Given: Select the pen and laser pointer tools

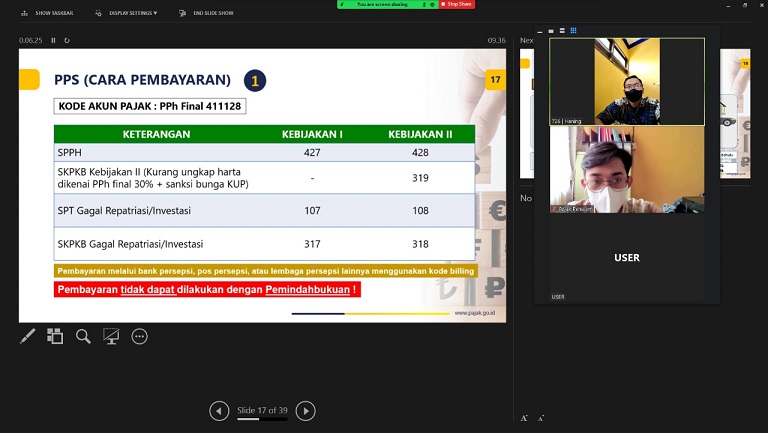Looking at the screenshot, I should tap(28, 336).
